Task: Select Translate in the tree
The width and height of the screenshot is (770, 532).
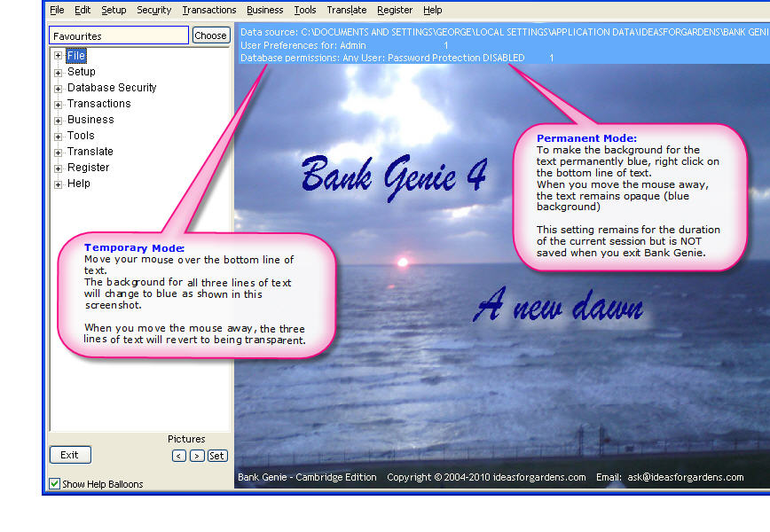Action: [90, 151]
